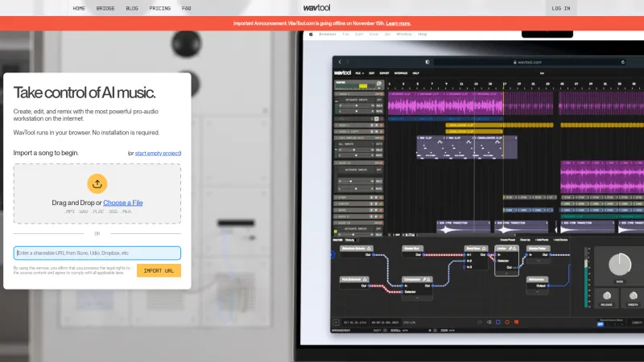Open the Melody dropdown next to MASTER

click(x=352, y=240)
